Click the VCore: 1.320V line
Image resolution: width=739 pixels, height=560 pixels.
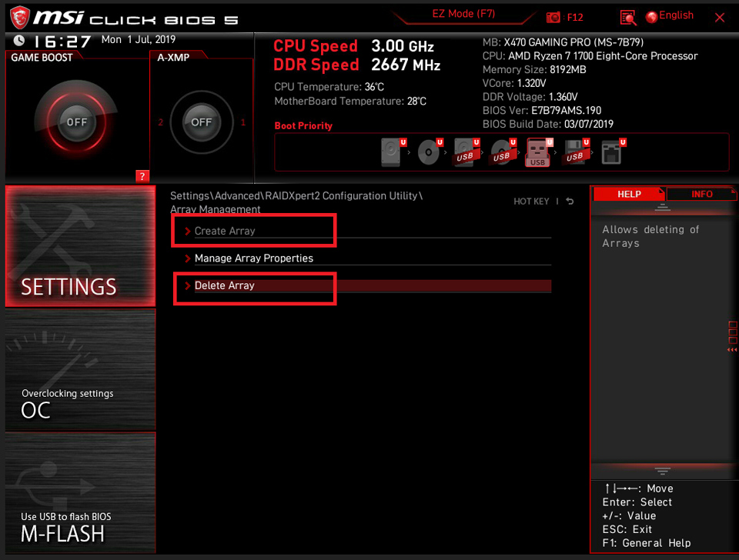click(514, 83)
